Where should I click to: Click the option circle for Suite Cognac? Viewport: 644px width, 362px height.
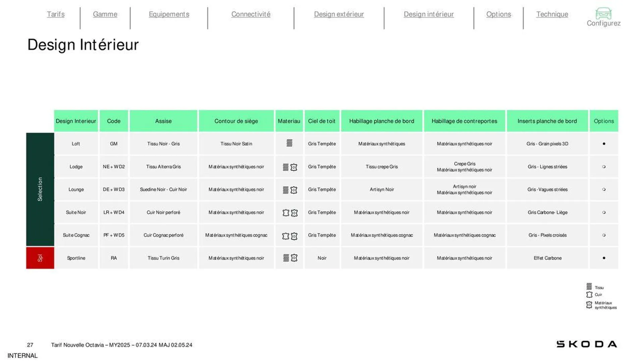pyautogui.click(x=604, y=235)
